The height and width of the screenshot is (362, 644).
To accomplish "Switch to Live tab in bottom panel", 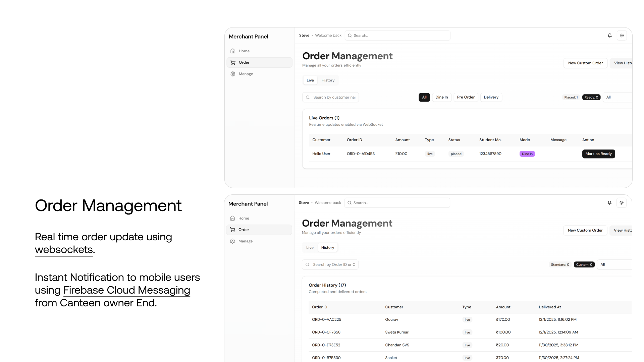I will (310, 248).
